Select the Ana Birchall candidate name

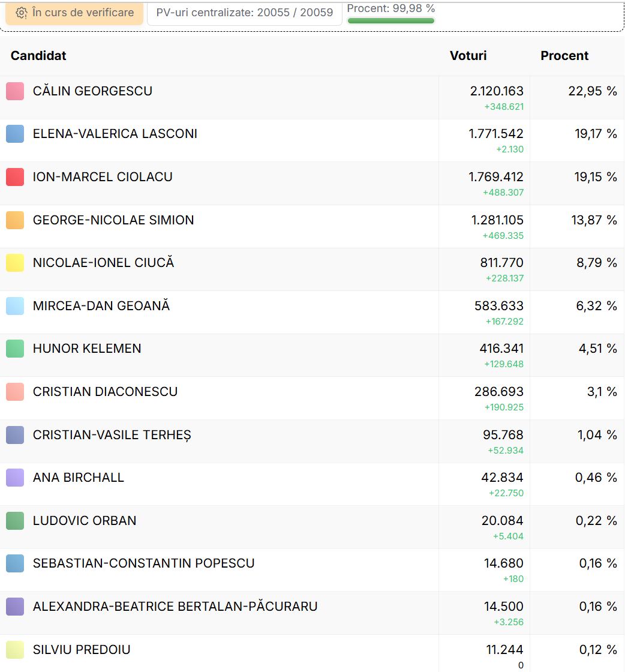[79, 478]
